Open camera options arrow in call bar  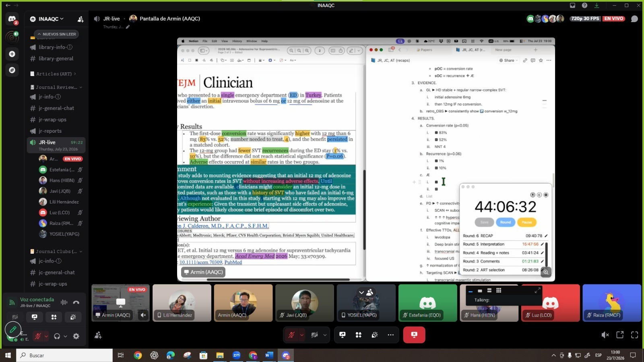[325, 335]
